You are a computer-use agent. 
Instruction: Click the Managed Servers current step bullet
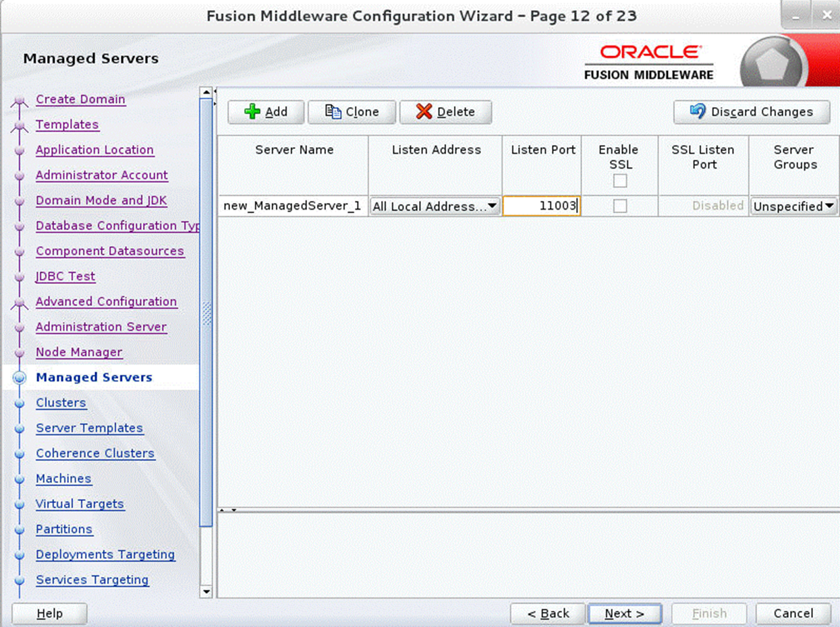20,378
